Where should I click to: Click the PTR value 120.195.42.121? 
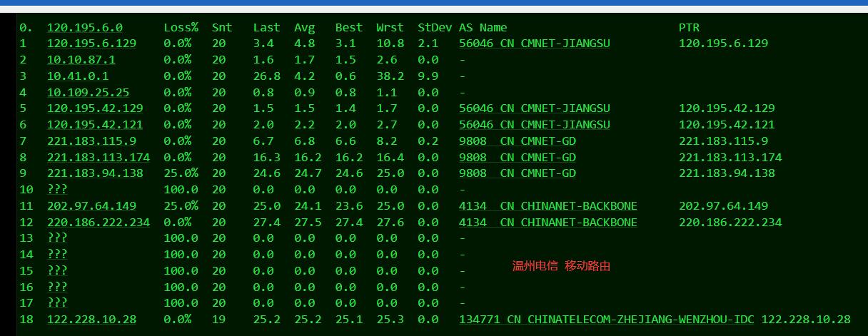pos(727,124)
